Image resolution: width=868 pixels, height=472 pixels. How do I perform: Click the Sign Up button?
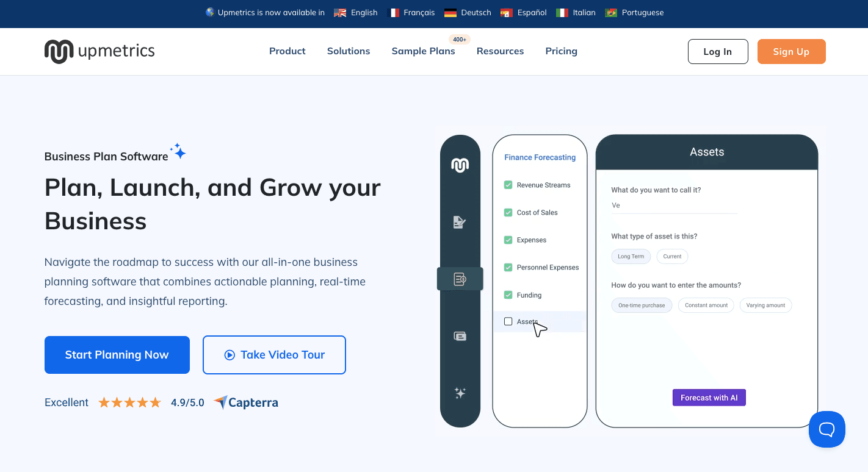[x=791, y=51]
